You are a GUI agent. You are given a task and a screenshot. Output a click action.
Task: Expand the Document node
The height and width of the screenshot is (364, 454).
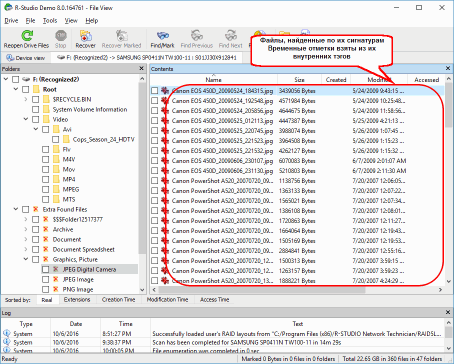[26, 239]
